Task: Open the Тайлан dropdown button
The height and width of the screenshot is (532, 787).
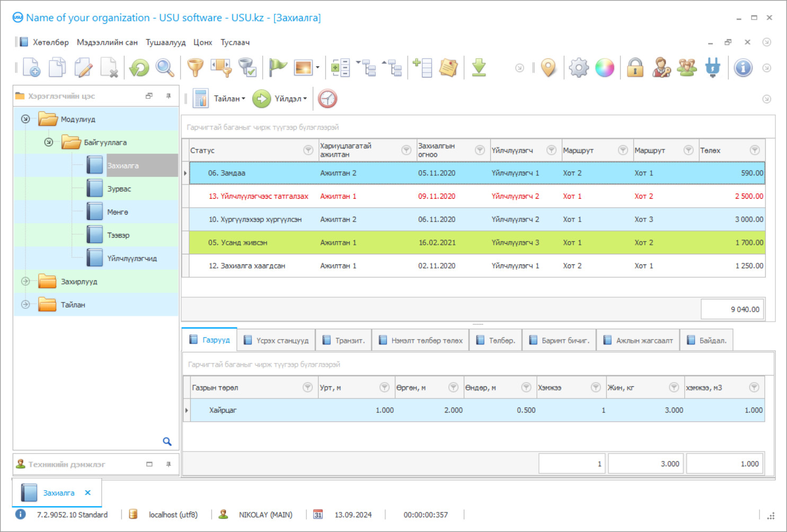Action: (220, 99)
